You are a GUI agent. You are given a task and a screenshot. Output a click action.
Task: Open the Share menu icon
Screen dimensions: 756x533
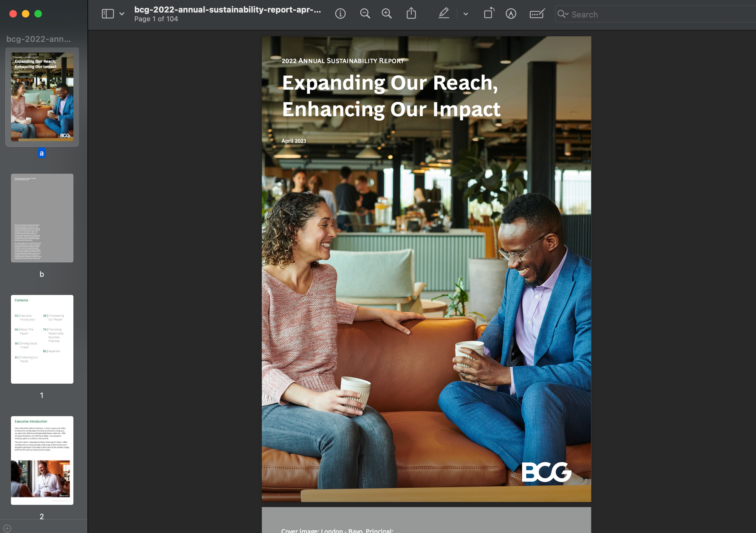click(411, 14)
